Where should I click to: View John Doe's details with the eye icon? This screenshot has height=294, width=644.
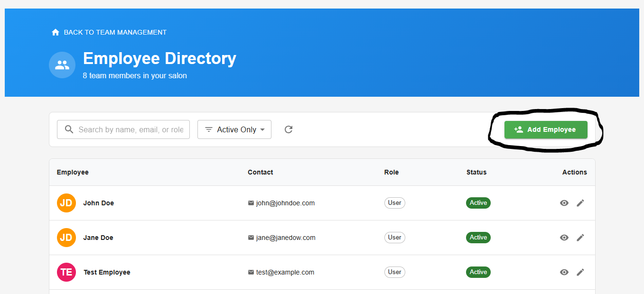pyautogui.click(x=564, y=203)
